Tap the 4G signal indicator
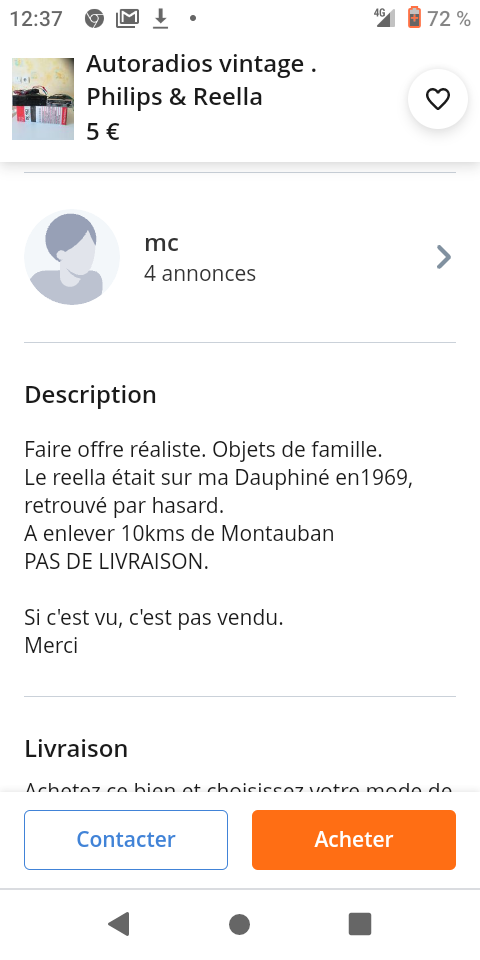The height and width of the screenshot is (960, 480). point(384,18)
